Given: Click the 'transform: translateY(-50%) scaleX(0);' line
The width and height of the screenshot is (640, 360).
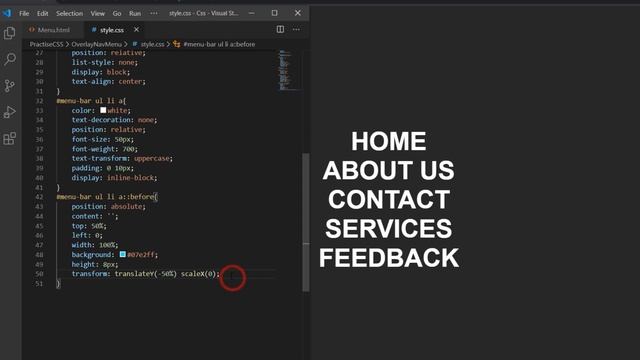Looking at the screenshot, I should point(146,273).
